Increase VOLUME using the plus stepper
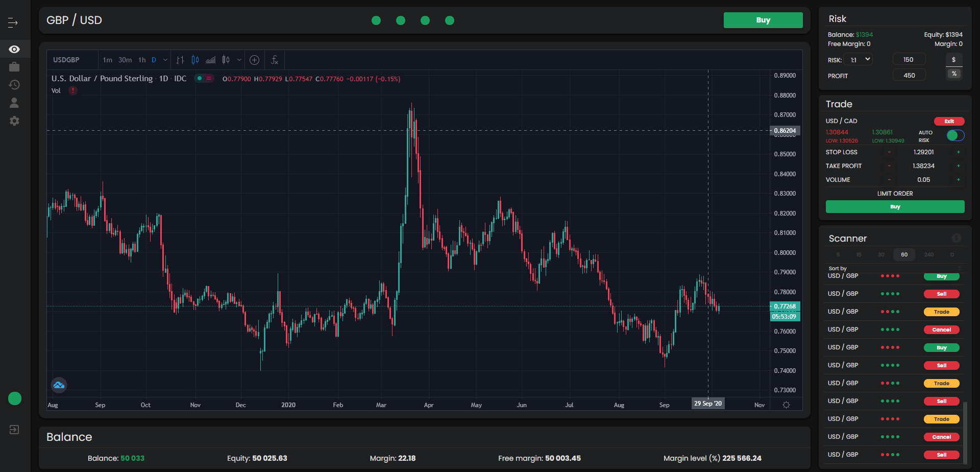 (958, 179)
